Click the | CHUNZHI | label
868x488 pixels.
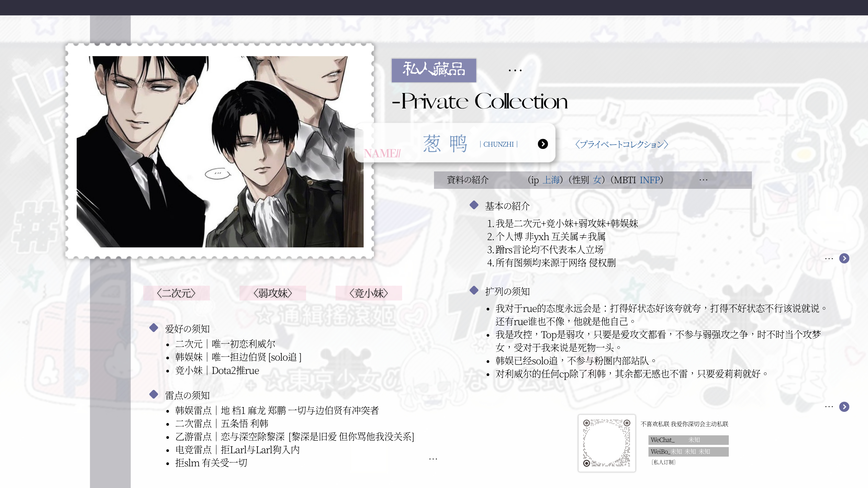click(x=498, y=144)
